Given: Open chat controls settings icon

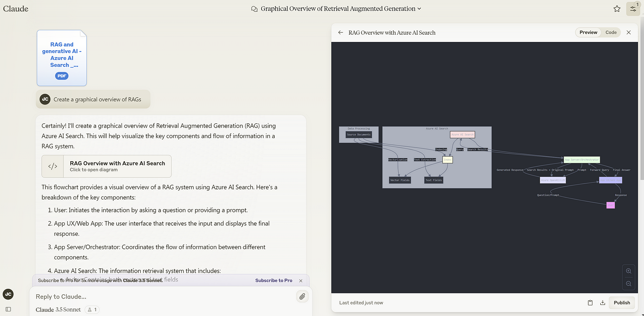Looking at the screenshot, I should point(633,9).
